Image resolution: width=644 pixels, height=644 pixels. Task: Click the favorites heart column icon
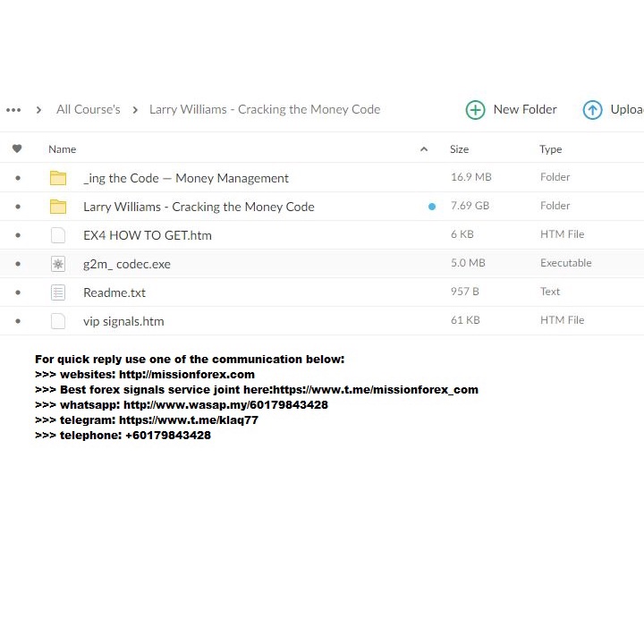[17, 149]
